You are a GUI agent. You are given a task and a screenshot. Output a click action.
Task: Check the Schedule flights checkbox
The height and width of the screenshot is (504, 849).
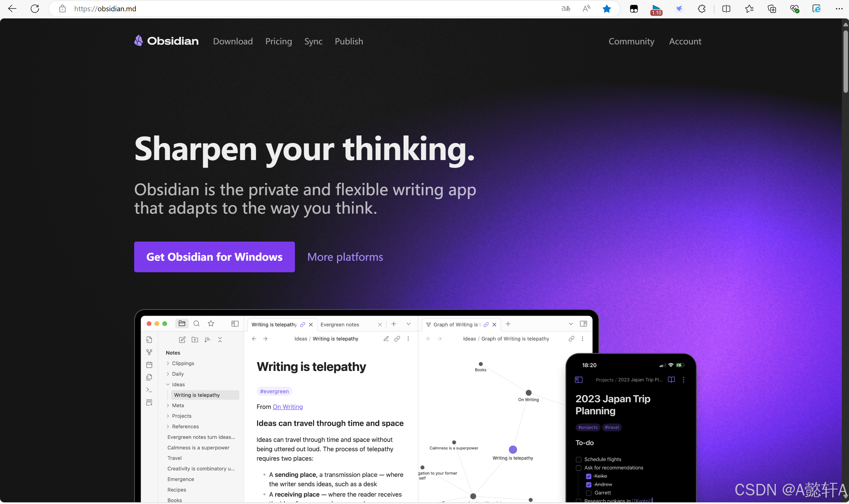(579, 459)
